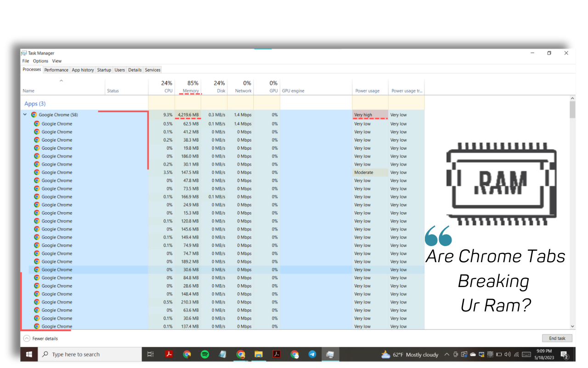
Task: Click the Chrome icon beside Google Chrome (58)
Action: pyautogui.click(x=34, y=115)
